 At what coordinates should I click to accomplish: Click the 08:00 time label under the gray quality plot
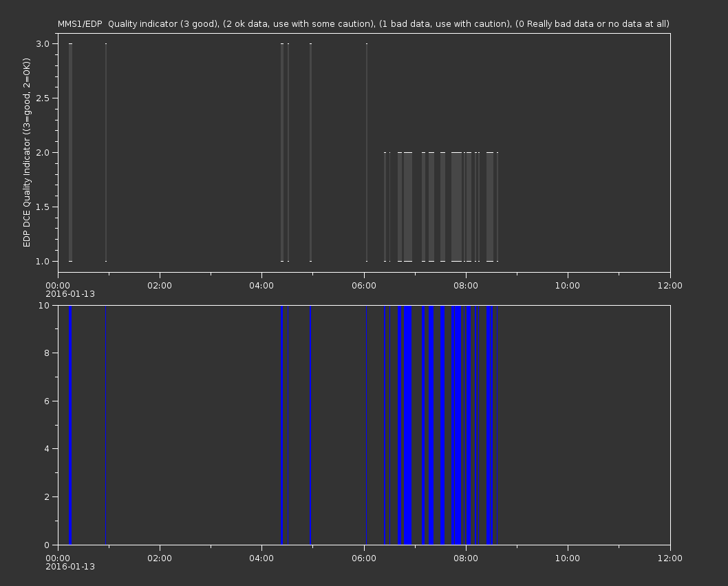[466, 285]
